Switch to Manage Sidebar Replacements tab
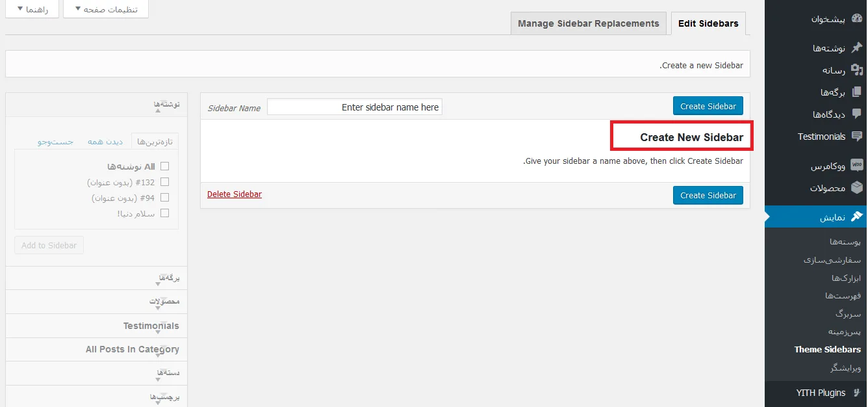The width and height of the screenshot is (868, 407). pos(588,23)
